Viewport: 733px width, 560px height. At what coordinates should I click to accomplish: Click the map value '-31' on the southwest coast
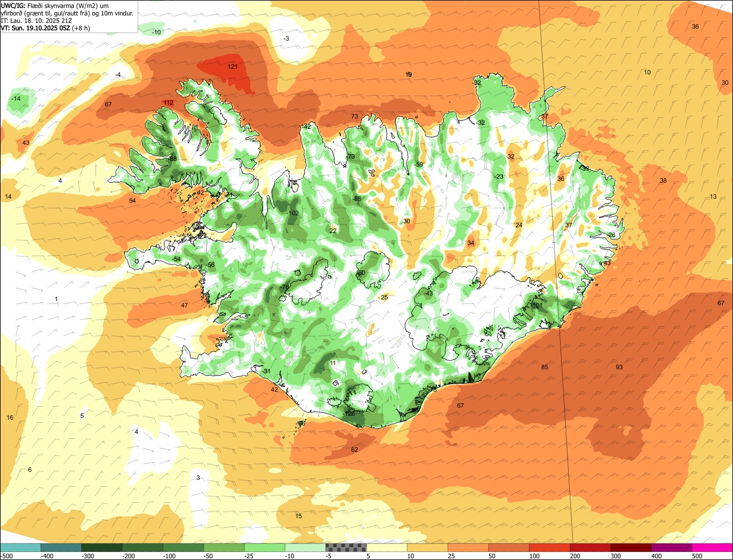tap(266, 372)
